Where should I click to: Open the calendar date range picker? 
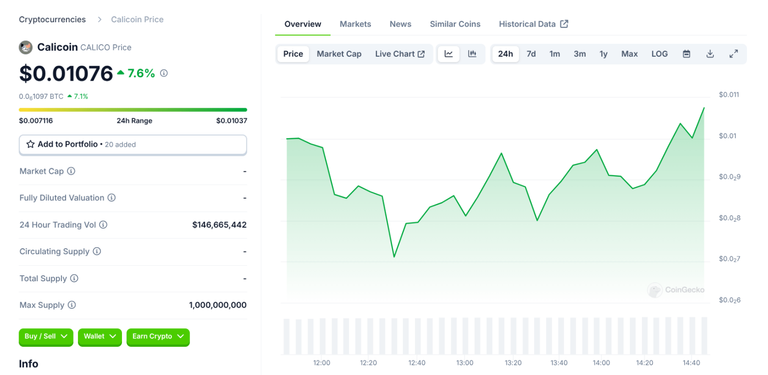[x=687, y=54]
